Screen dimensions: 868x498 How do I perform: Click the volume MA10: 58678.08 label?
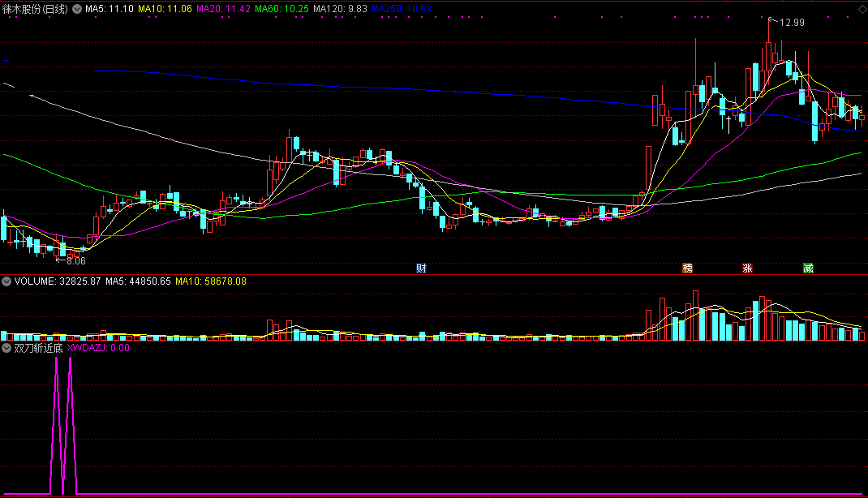click(x=211, y=281)
